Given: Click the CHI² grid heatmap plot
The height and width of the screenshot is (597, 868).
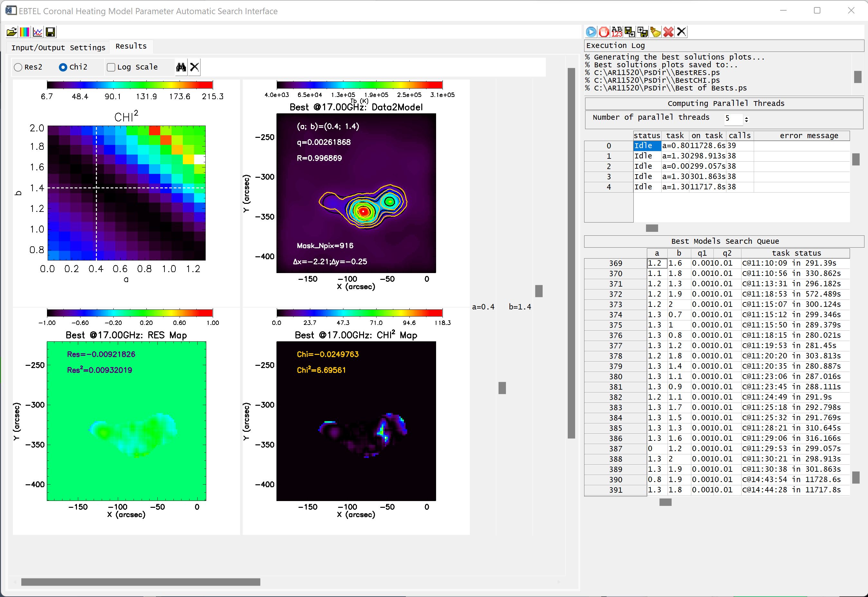Looking at the screenshot, I should tap(126, 193).
